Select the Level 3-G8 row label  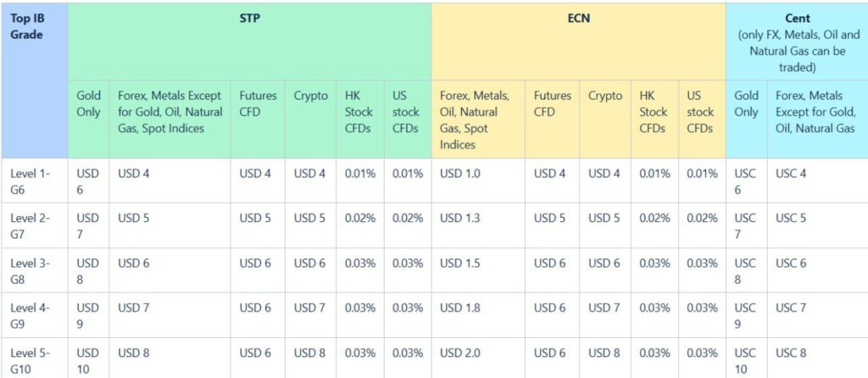34,270
